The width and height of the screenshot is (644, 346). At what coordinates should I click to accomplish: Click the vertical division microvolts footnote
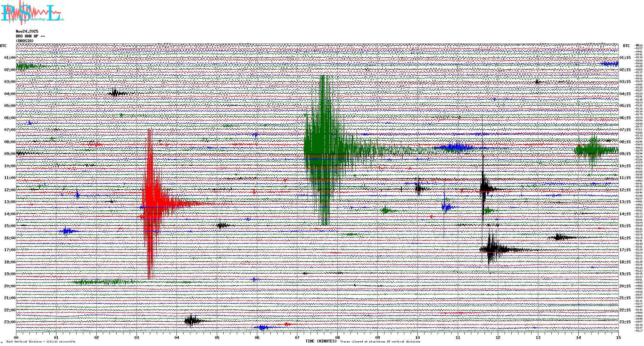[x=41, y=342]
